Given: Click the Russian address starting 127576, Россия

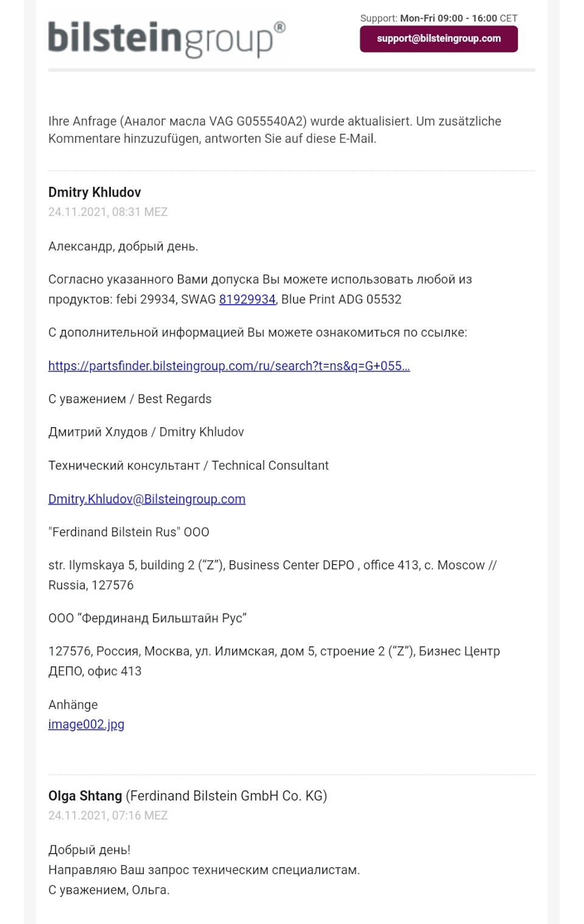Looking at the screenshot, I should tap(274, 661).
